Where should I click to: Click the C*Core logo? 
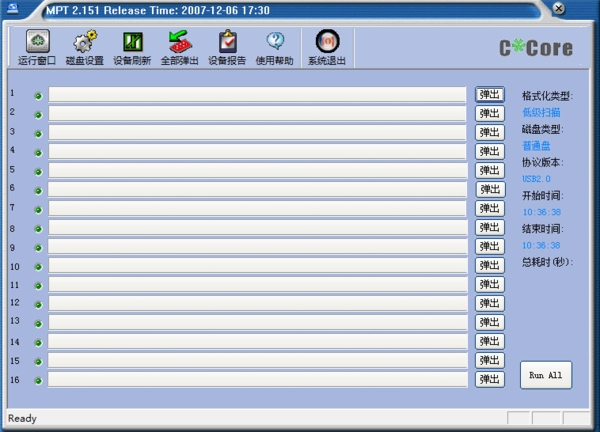[536, 48]
